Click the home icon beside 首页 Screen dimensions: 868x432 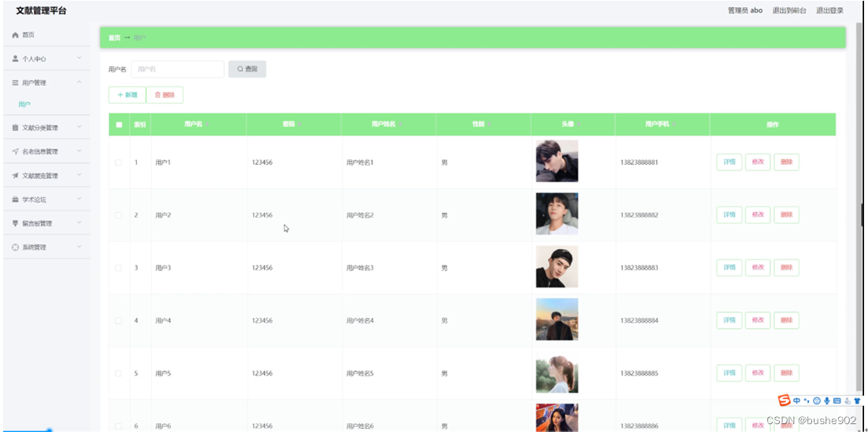(16, 35)
